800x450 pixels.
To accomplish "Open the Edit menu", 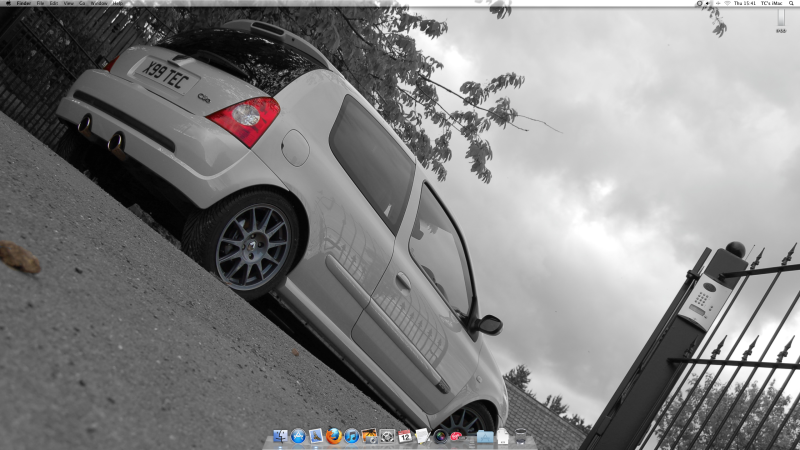I will 54,3.
